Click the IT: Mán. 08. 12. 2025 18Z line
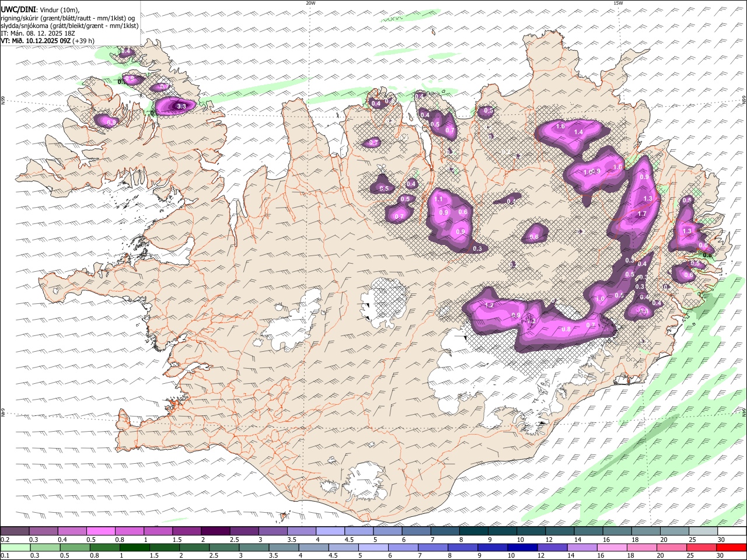 [x=38, y=33]
